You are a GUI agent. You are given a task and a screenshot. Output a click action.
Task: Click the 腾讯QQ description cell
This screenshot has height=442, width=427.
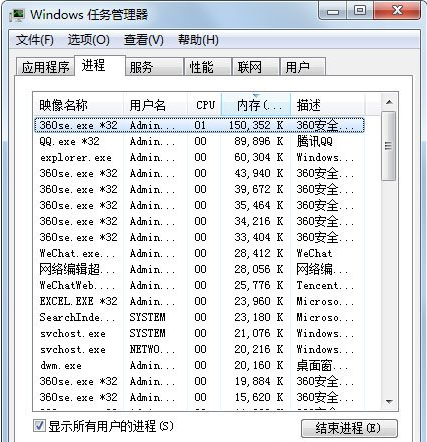coord(314,141)
